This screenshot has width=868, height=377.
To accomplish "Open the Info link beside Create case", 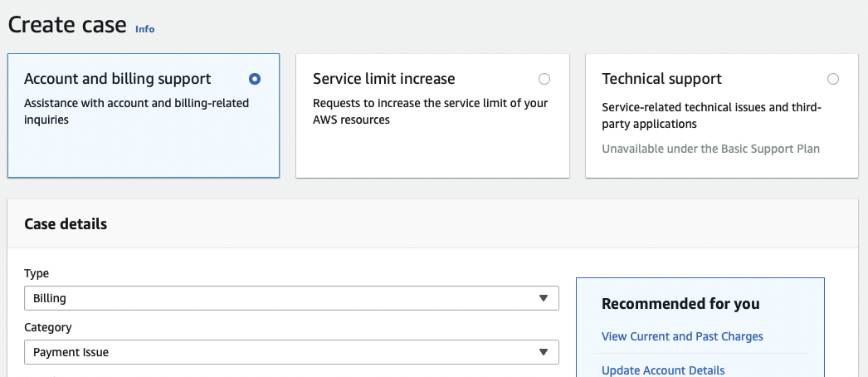I will [x=144, y=29].
